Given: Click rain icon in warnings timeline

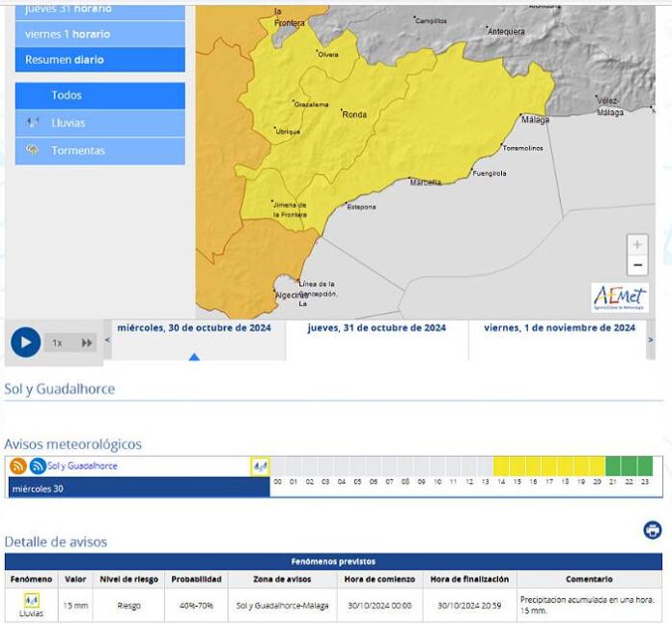Looking at the screenshot, I should [260, 467].
